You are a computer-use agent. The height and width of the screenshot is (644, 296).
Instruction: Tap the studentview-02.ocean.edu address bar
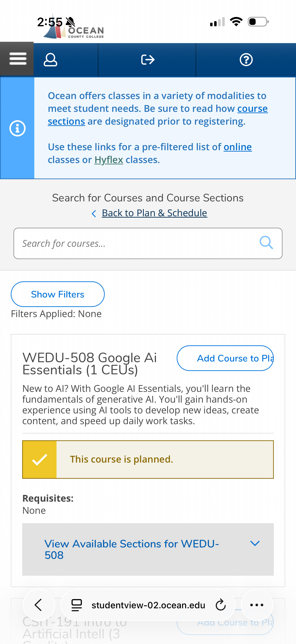coord(148,605)
